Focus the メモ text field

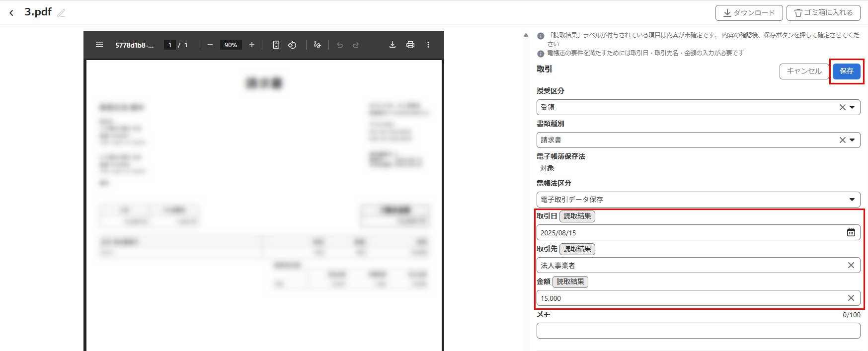(698, 331)
